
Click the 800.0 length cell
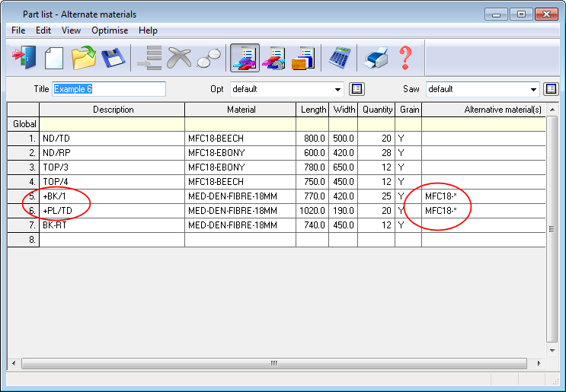[312, 139]
